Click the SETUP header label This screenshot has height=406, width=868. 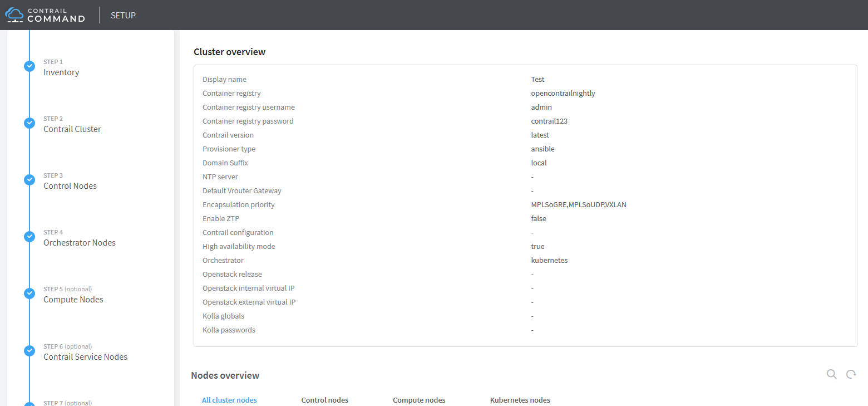coord(123,15)
